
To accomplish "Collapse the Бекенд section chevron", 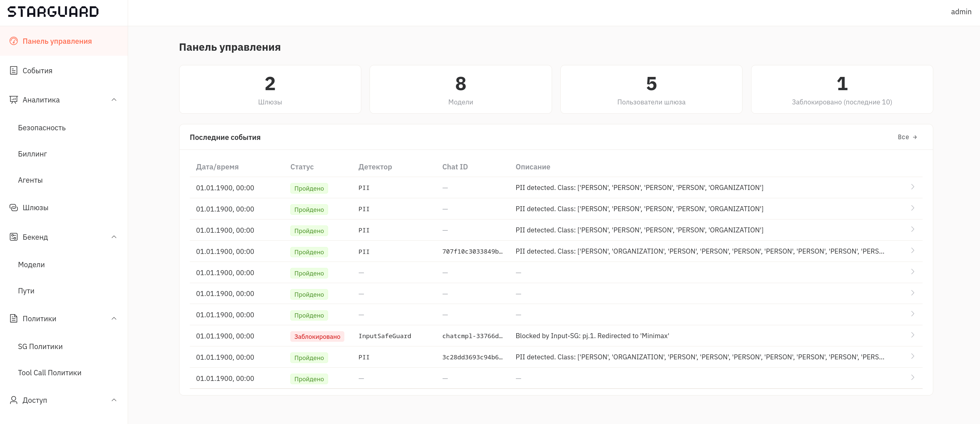I will pyautogui.click(x=114, y=237).
